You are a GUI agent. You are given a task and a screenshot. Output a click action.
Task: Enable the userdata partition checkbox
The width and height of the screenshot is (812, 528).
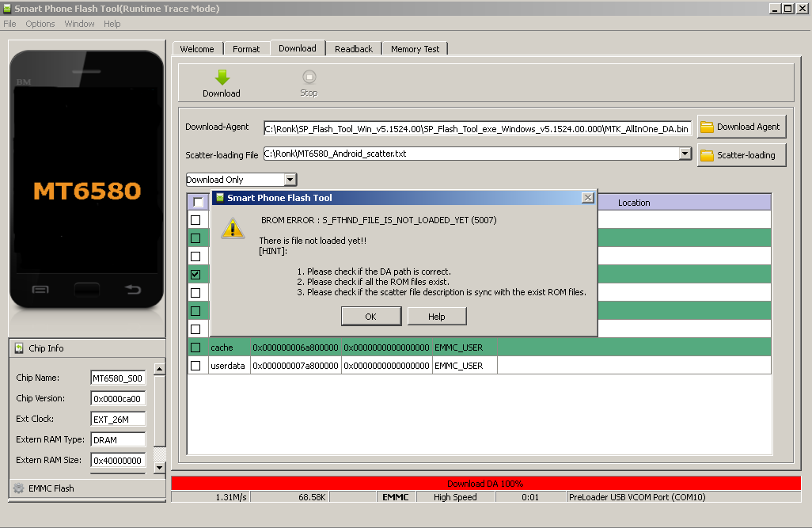(195, 366)
